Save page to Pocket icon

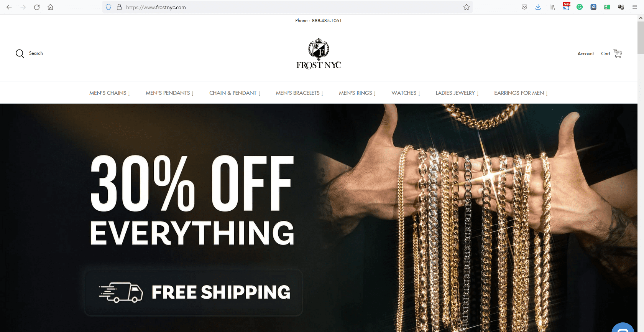click(524, 7)
